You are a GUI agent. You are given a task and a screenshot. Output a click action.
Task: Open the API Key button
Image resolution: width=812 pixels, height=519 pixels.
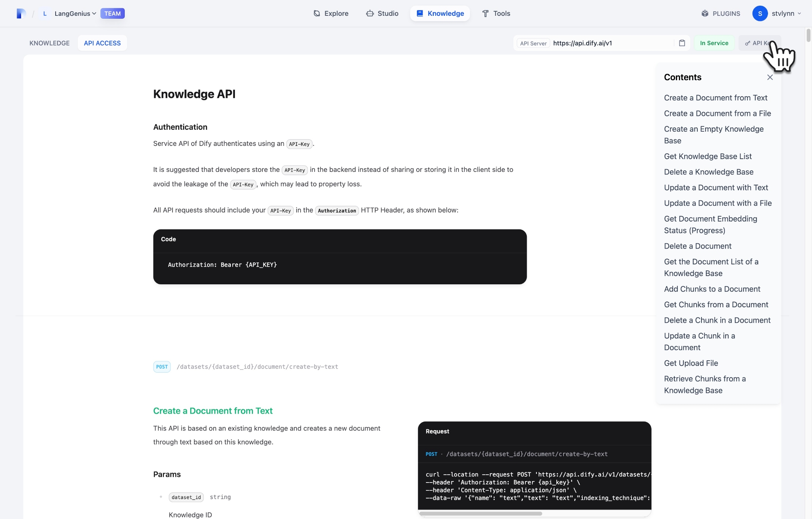[x=756, y=43]
